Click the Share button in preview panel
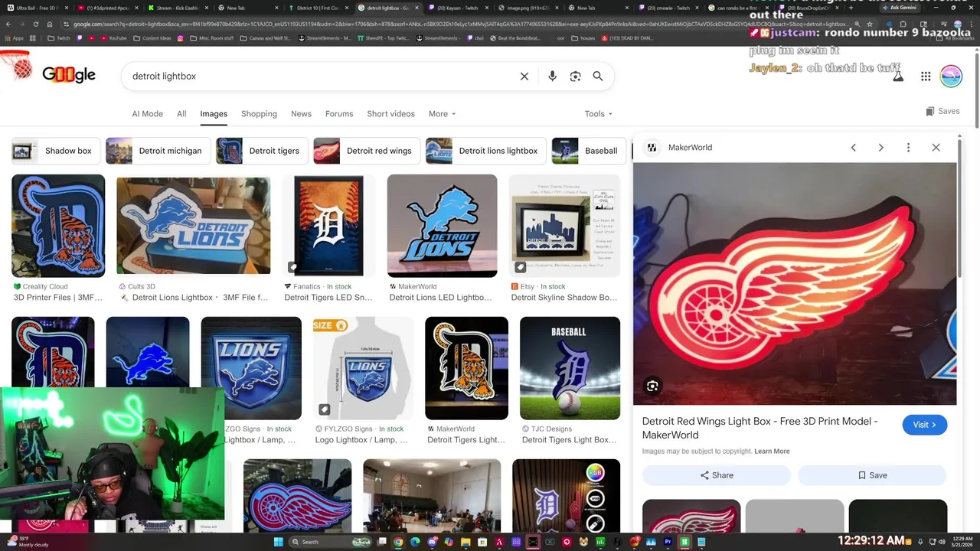The height and width of the screenshot is (551, 980). pos(716,475)
